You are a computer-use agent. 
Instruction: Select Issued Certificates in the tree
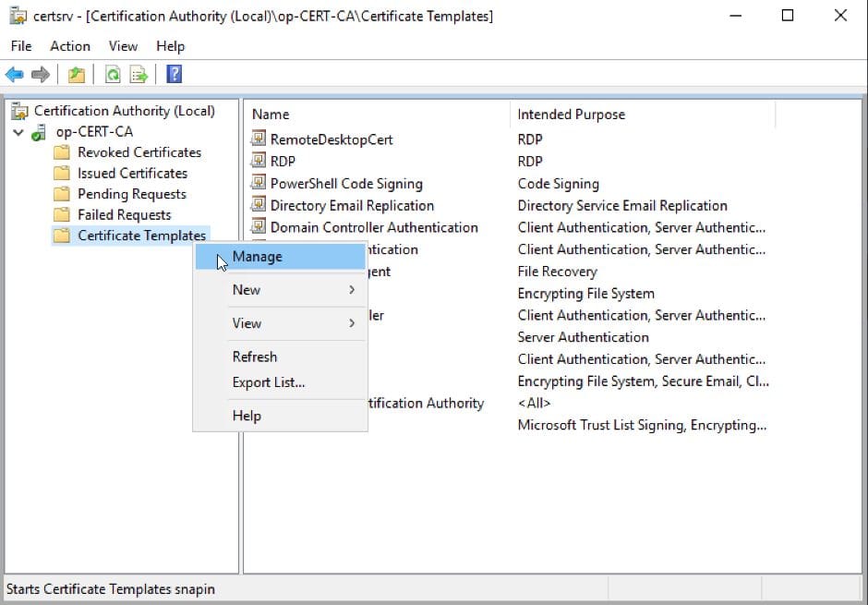click(x=133, y=174)
